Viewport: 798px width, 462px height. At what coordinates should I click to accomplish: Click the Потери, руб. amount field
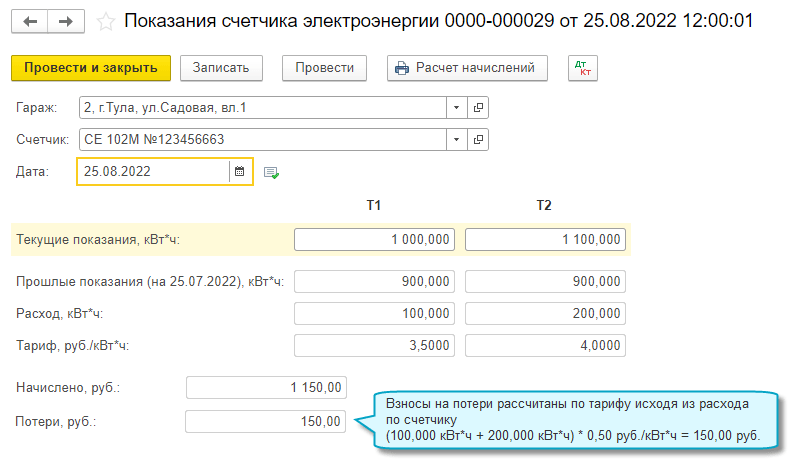pos(267,422)
